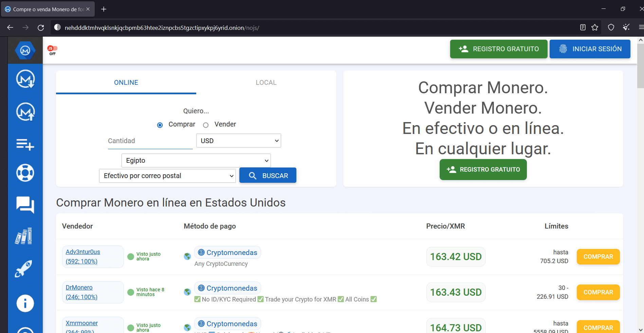Click the new identity broom icon

[626, 27]
